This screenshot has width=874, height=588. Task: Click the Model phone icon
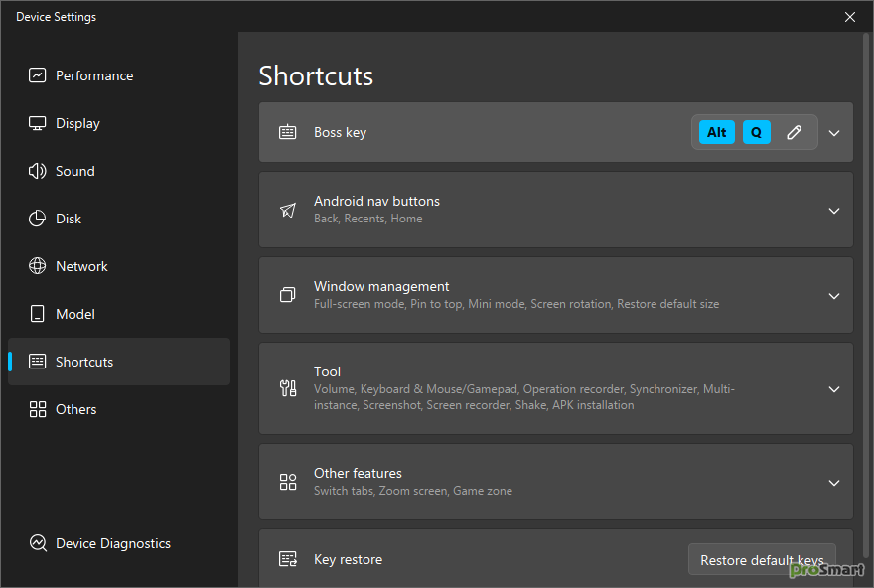pos(38,314)
